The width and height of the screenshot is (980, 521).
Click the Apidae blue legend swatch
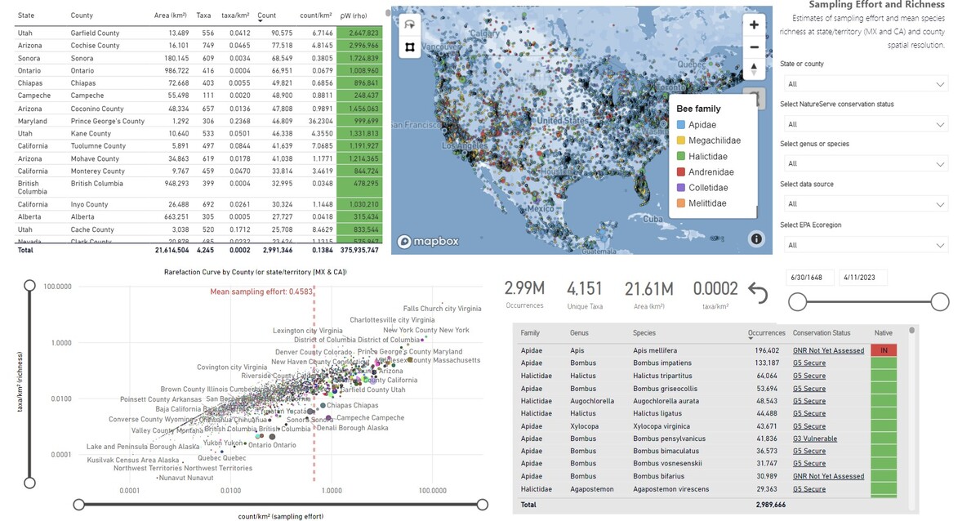680,125
